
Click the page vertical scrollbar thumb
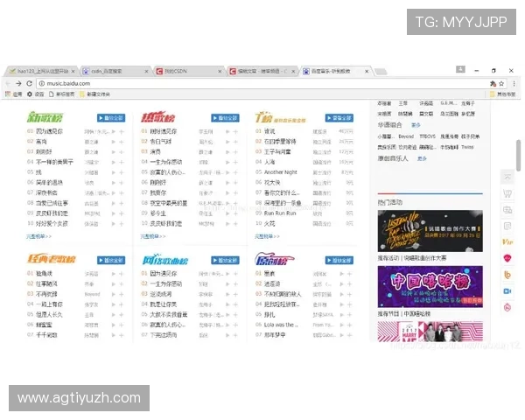point(519,155)
